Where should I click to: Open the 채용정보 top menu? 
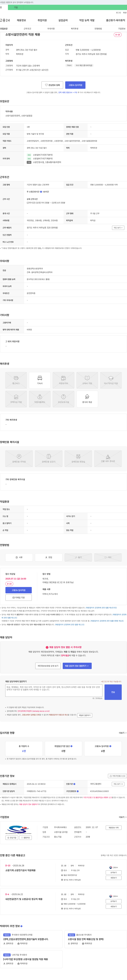coord(21,20)
